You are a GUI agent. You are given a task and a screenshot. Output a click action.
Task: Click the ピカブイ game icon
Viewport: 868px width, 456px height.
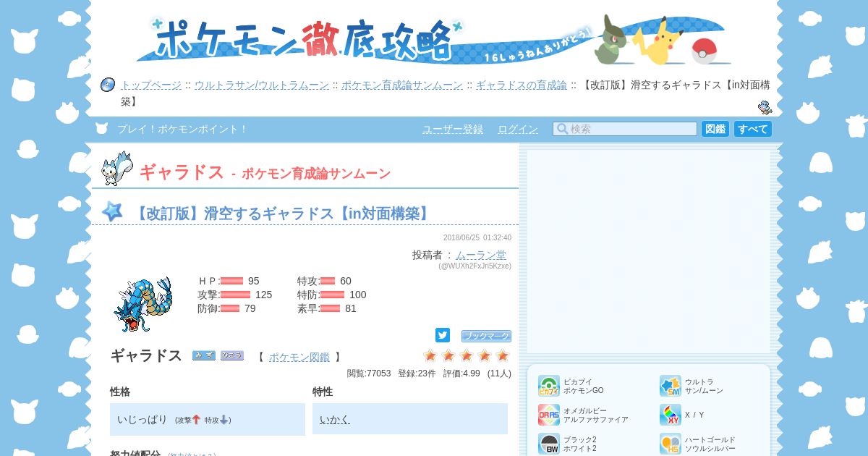549,386
